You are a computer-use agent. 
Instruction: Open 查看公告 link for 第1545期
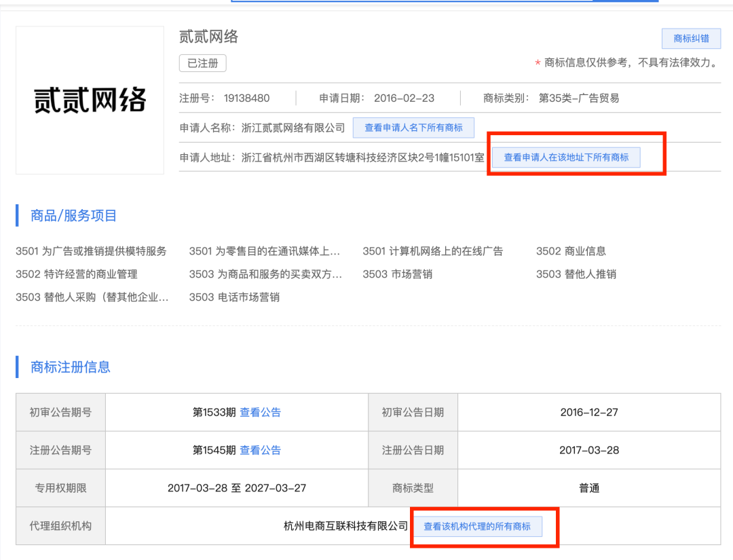[261, 450]
